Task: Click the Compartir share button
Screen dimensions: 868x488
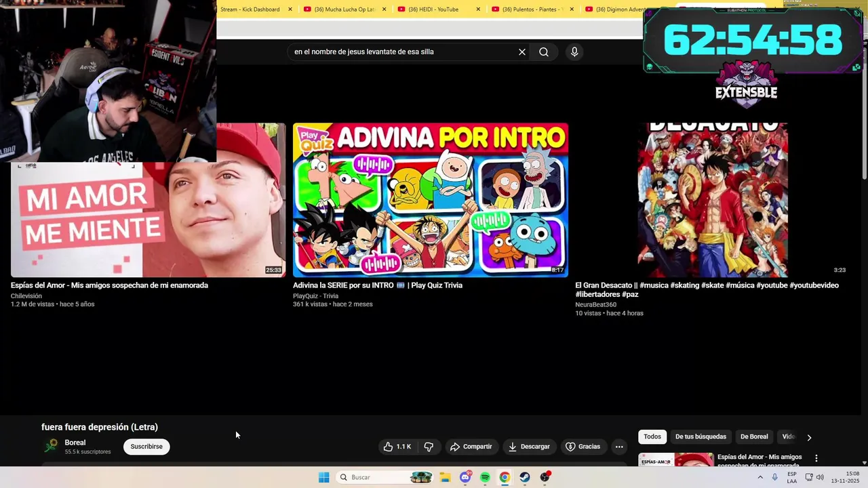Action: click(x=471, y=447)
